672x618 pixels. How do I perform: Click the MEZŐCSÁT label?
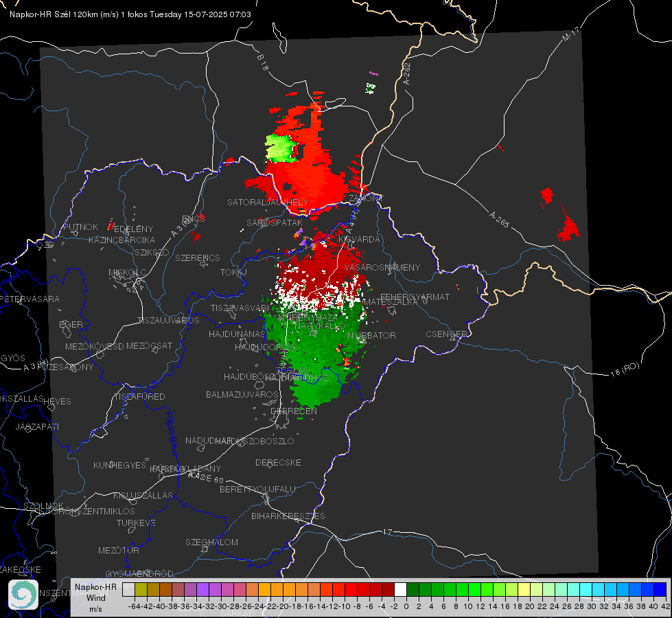point(149,345)
